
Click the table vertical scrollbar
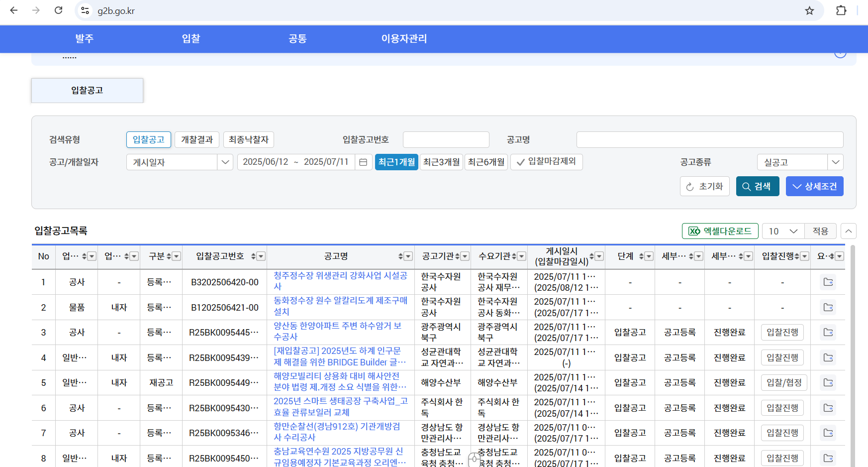(x=852, y=356)
